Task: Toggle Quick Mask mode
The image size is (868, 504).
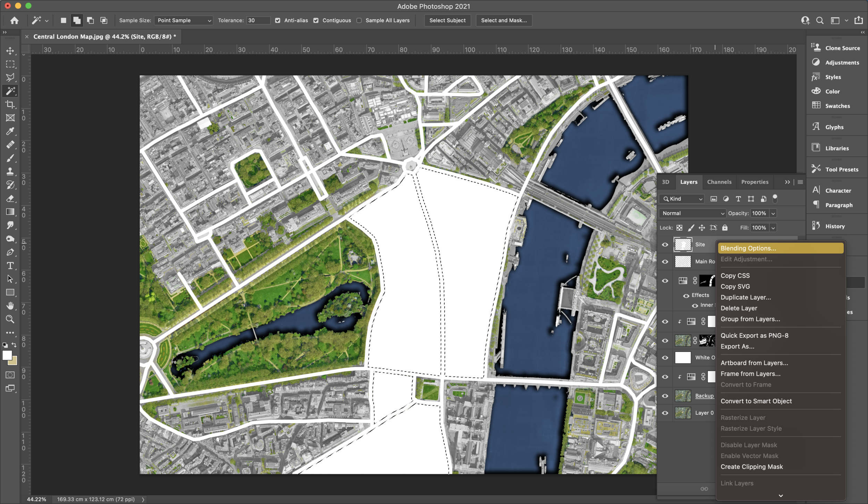Action: tap(10, 375)
